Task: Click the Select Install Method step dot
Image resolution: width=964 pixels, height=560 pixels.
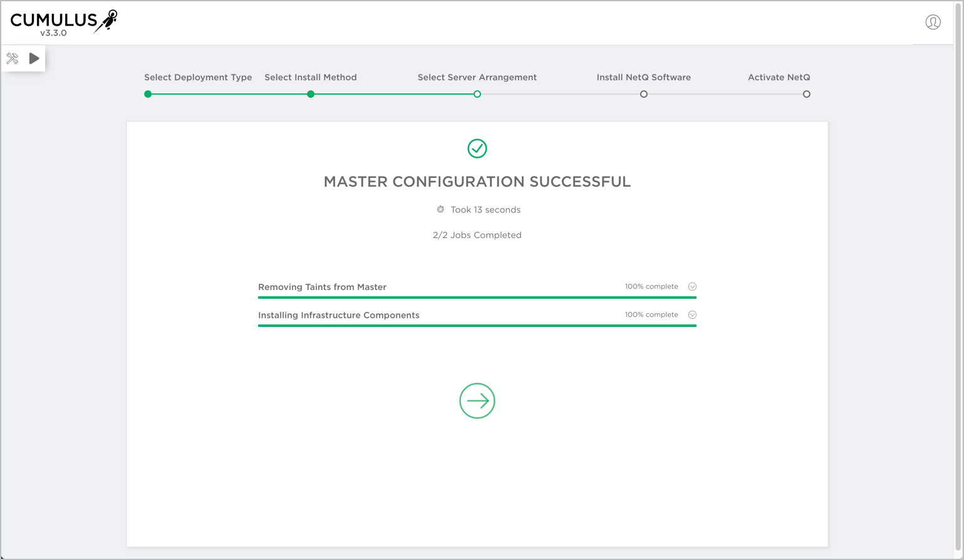Action: point(311,94)
